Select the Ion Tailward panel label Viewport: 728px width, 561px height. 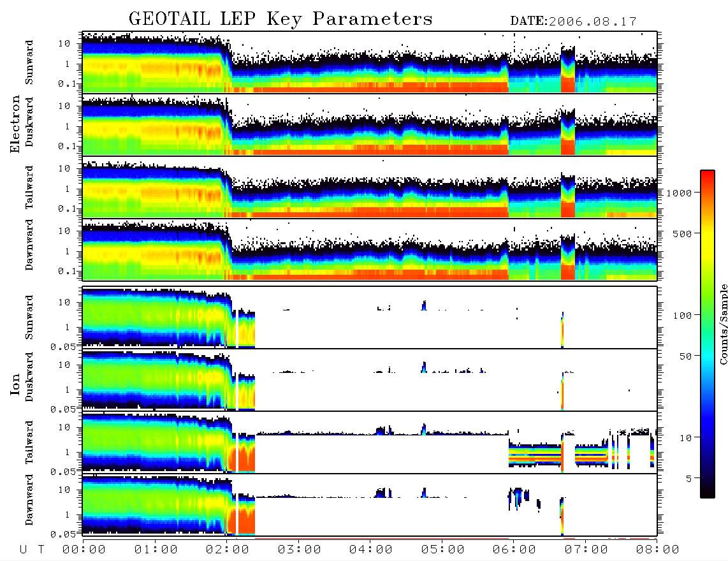(29, 442)
